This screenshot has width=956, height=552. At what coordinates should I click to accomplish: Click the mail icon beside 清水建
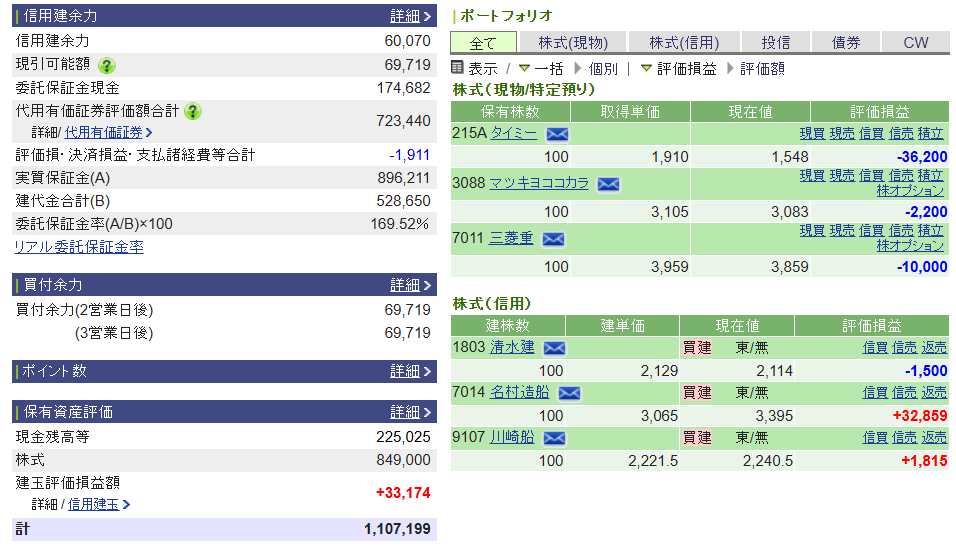[554, 348]
